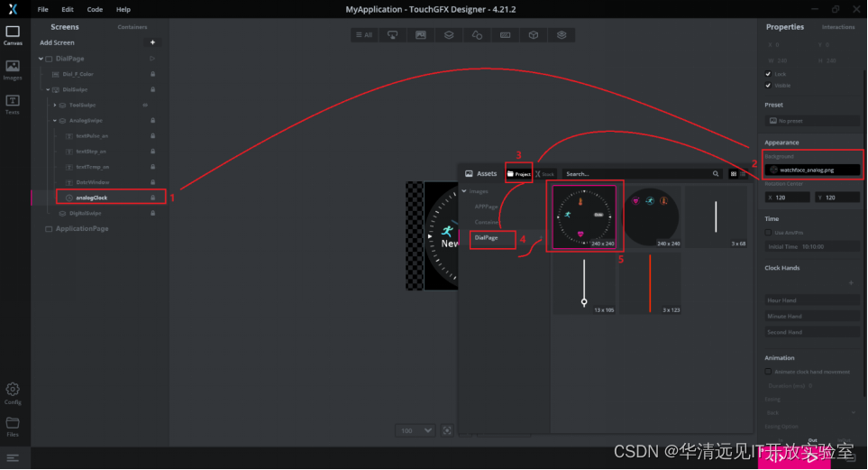Viewport: 868px width, 470px height.
Task: Open the shapes widget group
Action: click(477, 35)
